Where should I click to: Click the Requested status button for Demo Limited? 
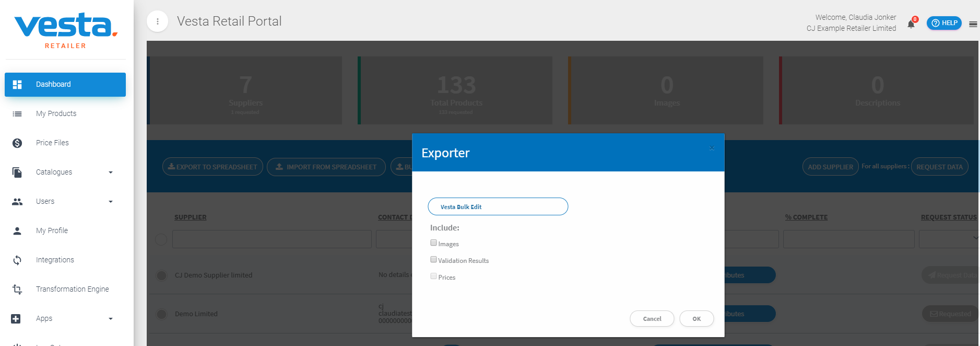point(950,314)
